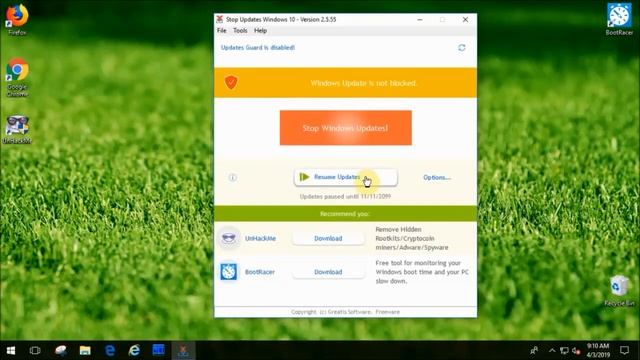Launch Internet Explorer from taskbar
This screenshot has width=640, height=360.
coord(134,350)
